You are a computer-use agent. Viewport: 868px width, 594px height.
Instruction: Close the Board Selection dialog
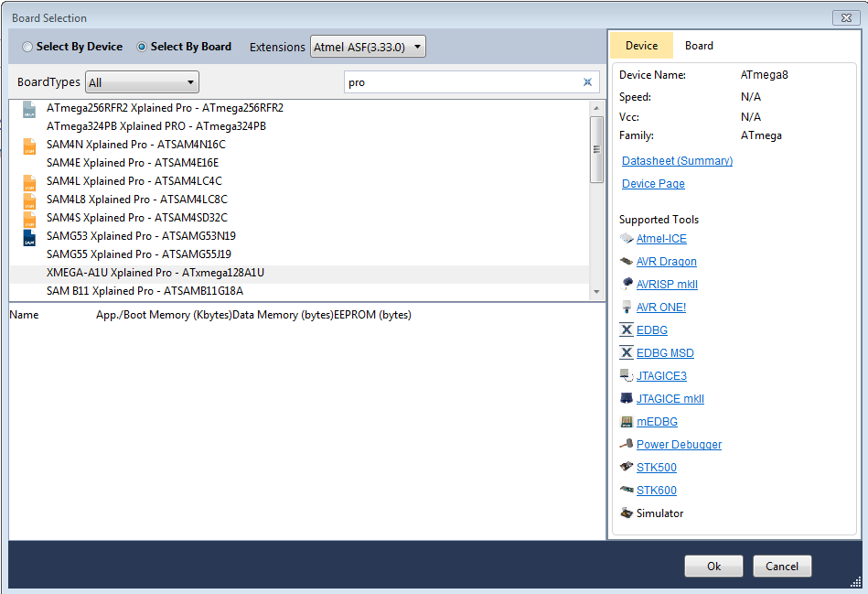[846, 17]
